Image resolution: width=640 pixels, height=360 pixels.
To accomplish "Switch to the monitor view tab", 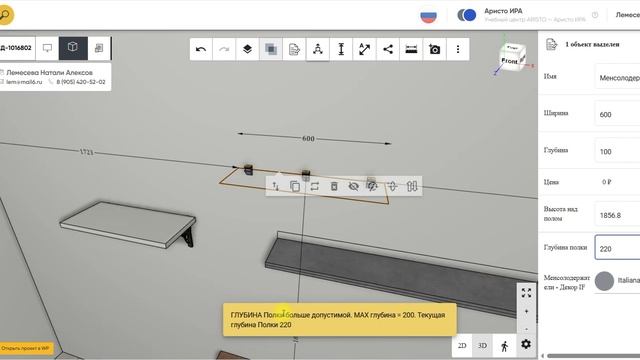I will [47, 48].
